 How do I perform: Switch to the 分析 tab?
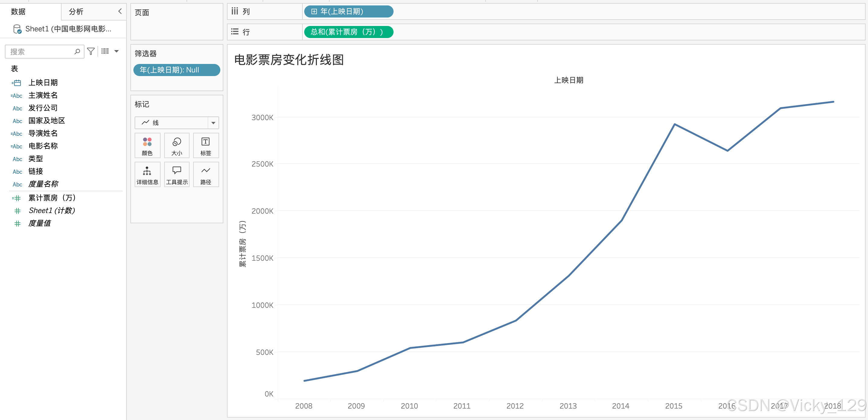tap(76, 11)
